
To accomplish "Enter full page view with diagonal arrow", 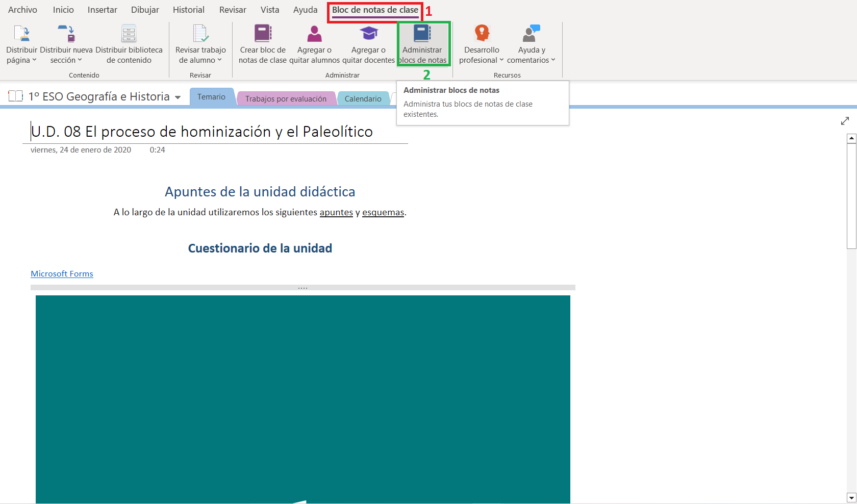I will (x=845, y=121).
